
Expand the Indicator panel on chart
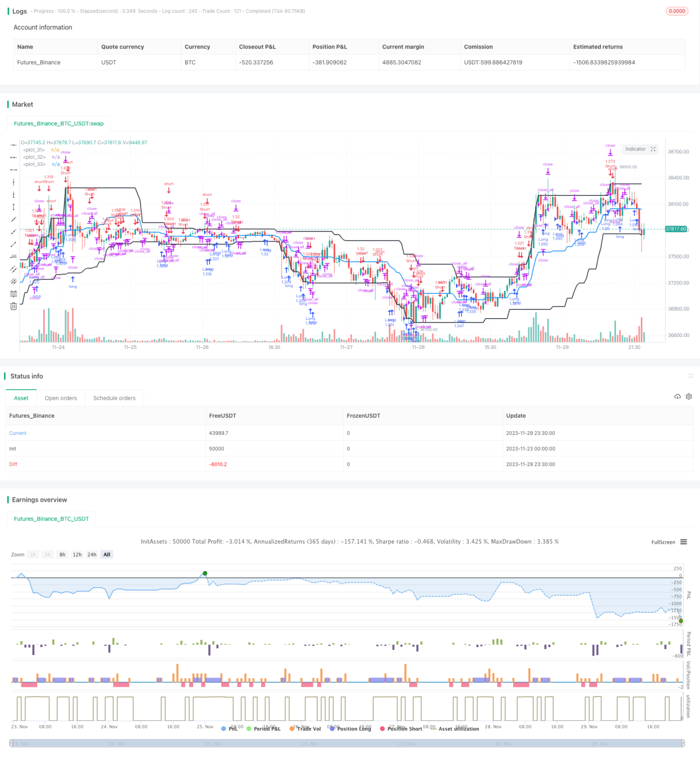pos(653,149)
